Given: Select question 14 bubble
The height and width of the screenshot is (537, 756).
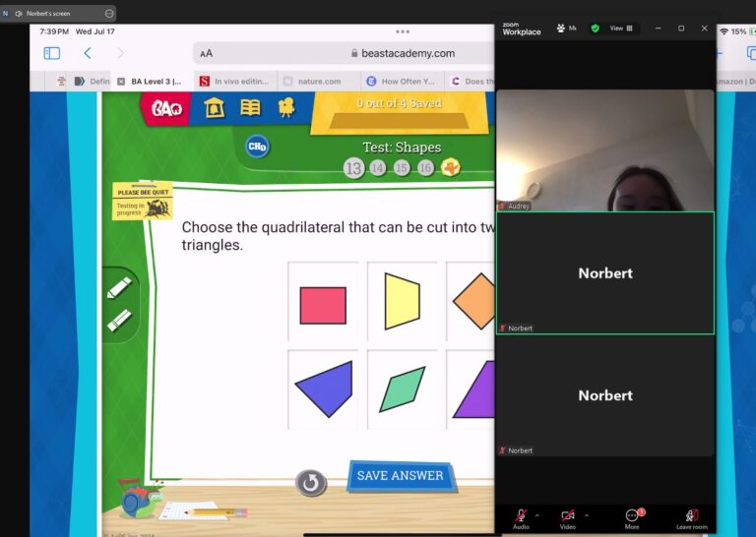Looking at the screenshot, I should (378, 167).
